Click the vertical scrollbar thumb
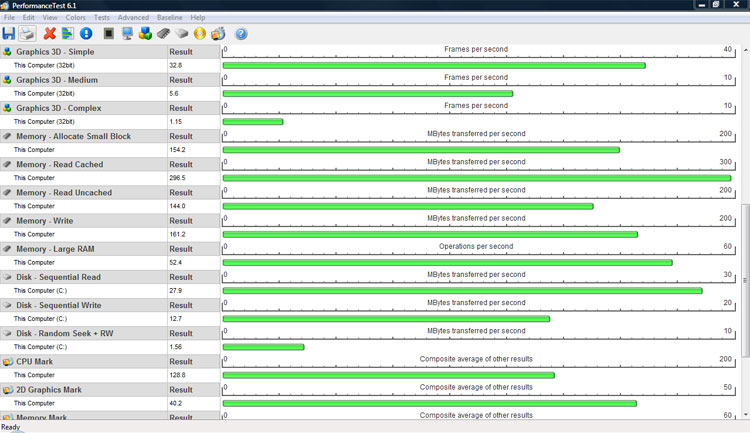Viewport: 750px width, 433px height. pyautogui.click(x=745, y=280)
